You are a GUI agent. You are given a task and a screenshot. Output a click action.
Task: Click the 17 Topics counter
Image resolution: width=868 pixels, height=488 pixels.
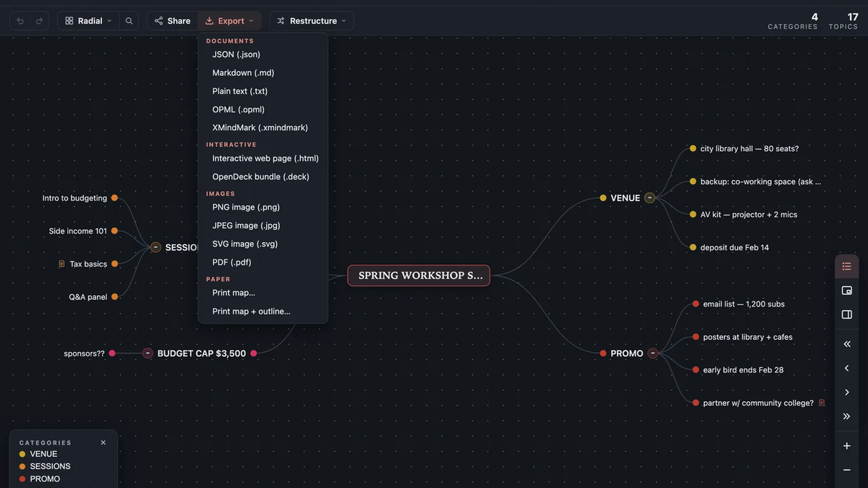[843, 21]
